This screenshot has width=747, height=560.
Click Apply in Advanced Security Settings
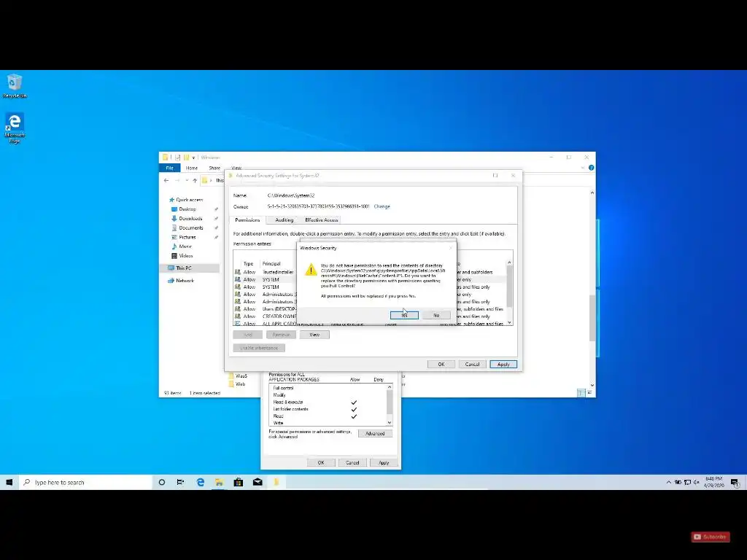pos(503,365)
